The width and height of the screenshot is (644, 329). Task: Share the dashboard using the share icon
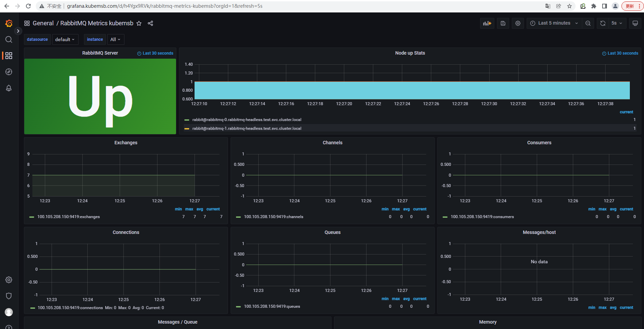(x=150, y=23)
